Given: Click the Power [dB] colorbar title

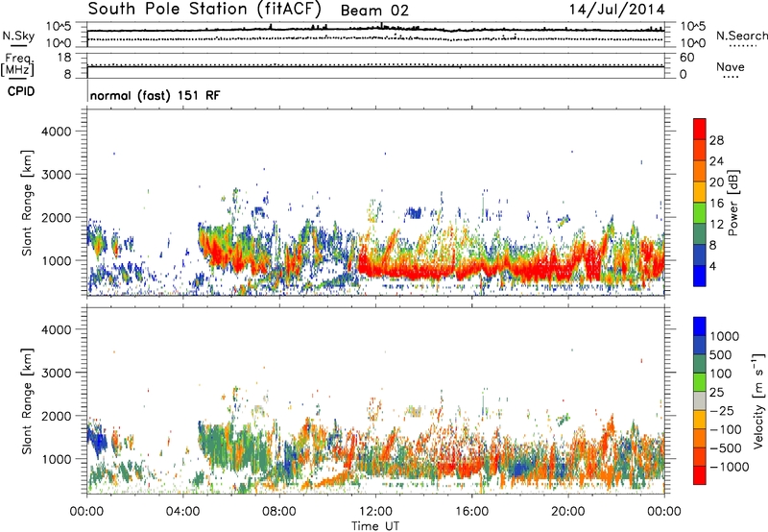Looking at the screenshot, I should pos(732,203).
